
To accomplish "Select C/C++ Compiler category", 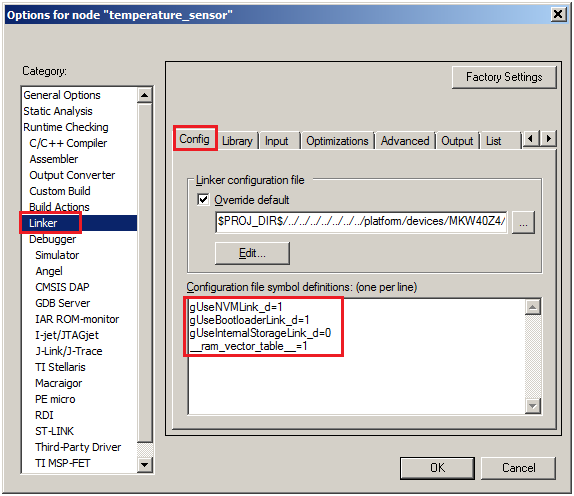I will [68, 143].
